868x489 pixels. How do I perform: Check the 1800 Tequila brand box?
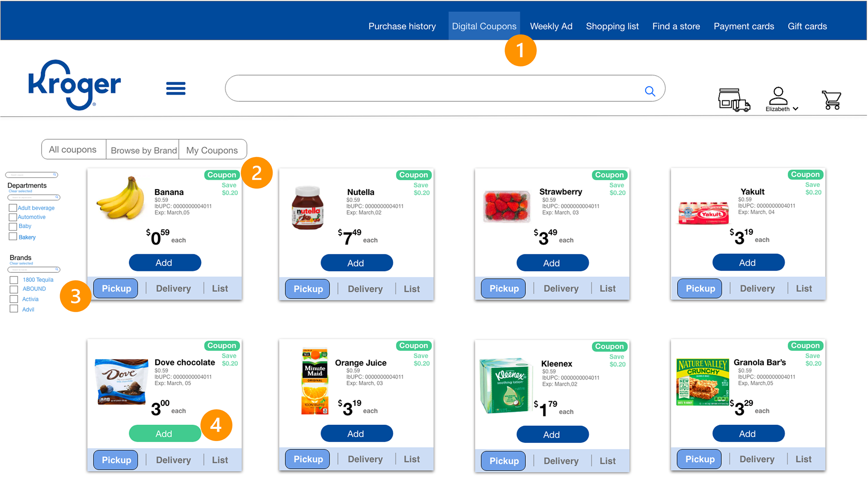(x=14, y=280)
